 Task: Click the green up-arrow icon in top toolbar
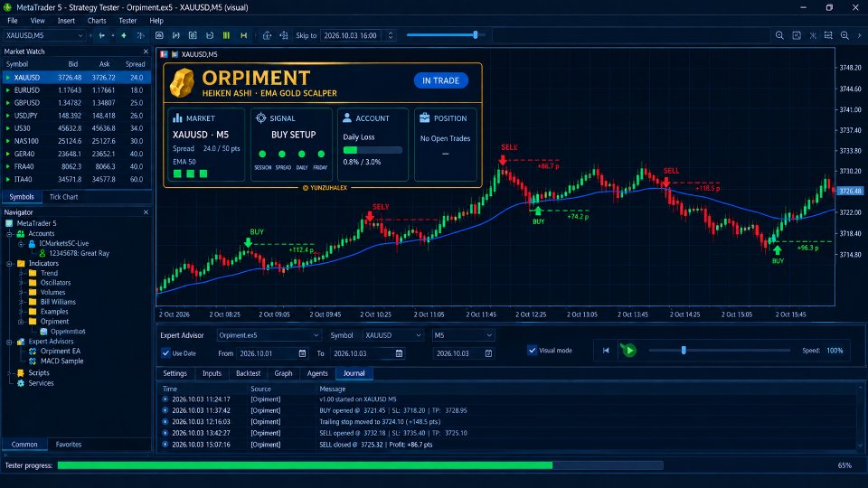(x=124, y=35)
